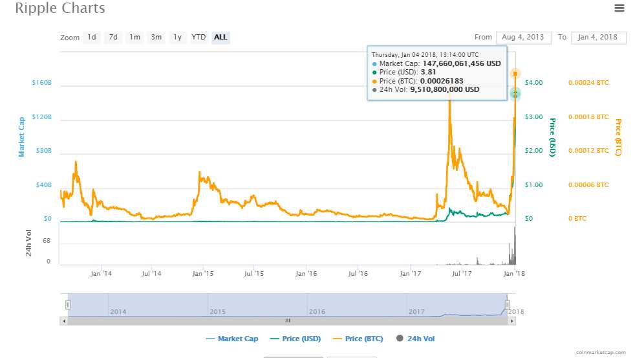Set zoom range to 1y
The image size is (644, 358).
coord(177,38)
